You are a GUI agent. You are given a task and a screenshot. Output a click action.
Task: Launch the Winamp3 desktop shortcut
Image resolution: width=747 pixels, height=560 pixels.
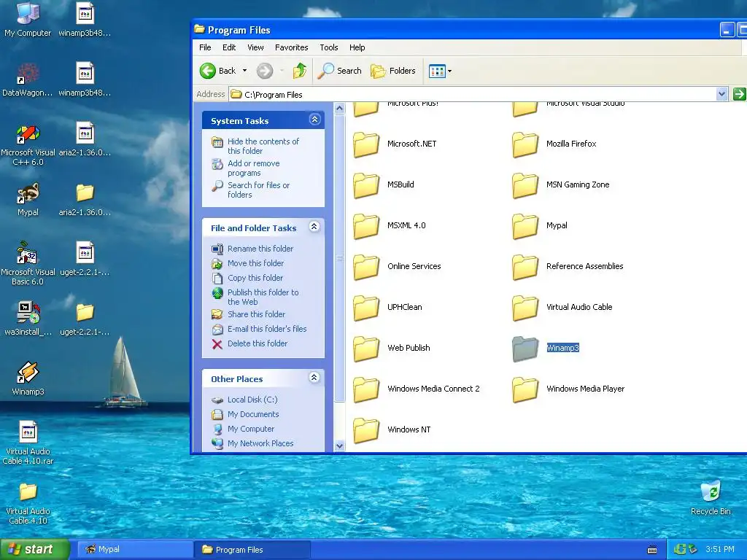tap(28, 378)
